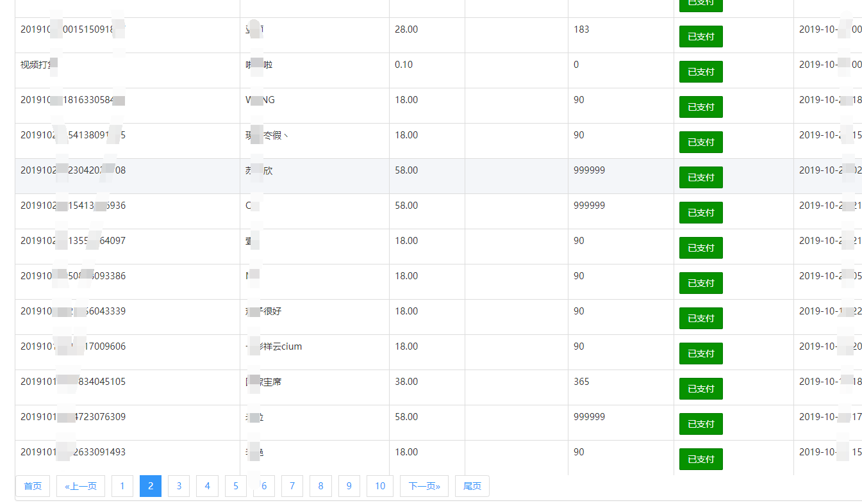The width and height of the screenshot is (862, 504).
Task: Select order number ending 2633091493
Action: [73, 452]
